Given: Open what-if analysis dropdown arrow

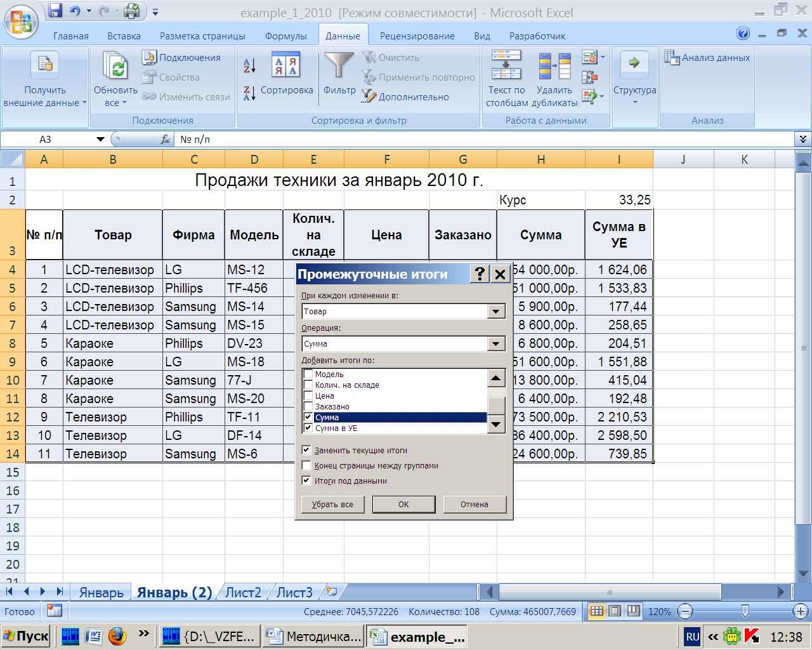Looking at the screenshot, I should point(601,96).
